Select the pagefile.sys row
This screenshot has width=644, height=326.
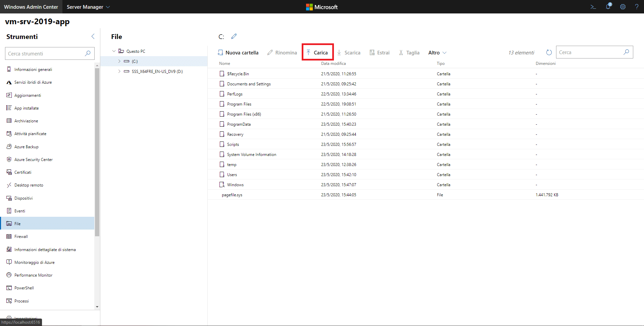[426, 195]
